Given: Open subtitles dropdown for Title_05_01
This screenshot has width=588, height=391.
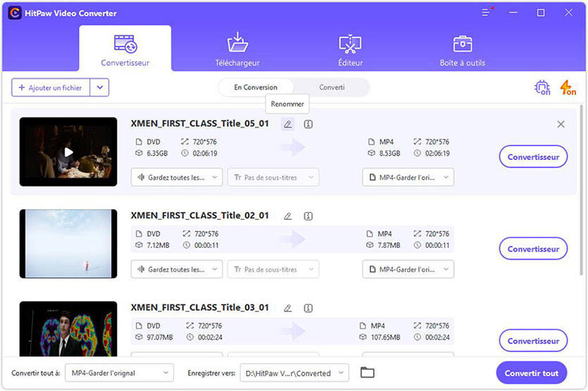Looking at the screenshot, I should click(273, 177).
